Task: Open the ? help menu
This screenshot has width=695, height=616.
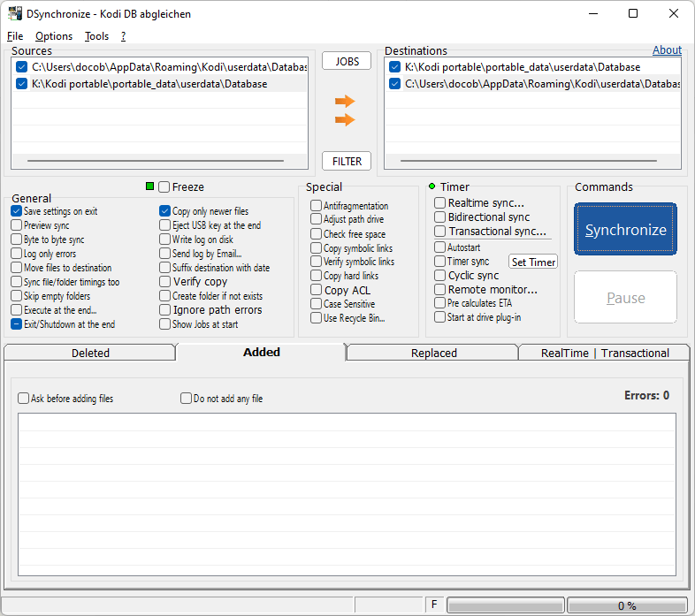Action: point(123,36)
